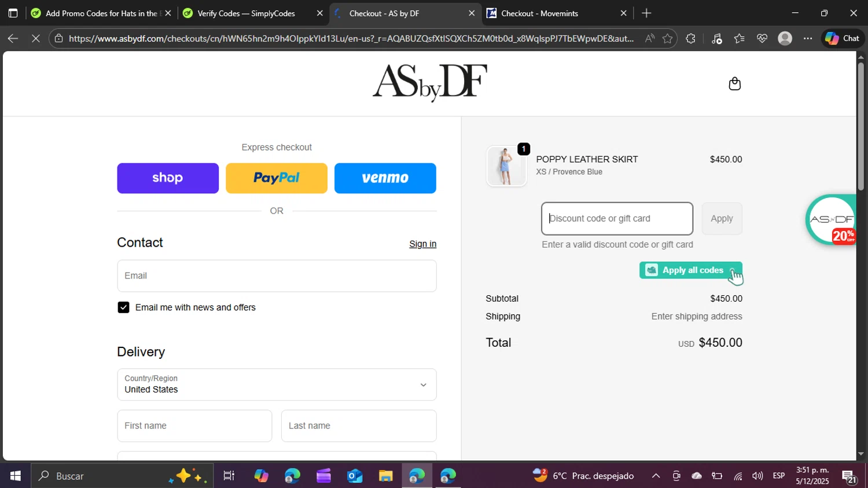Open Copilot Chat button
868x488 pixels.
[x=842, y=38]
